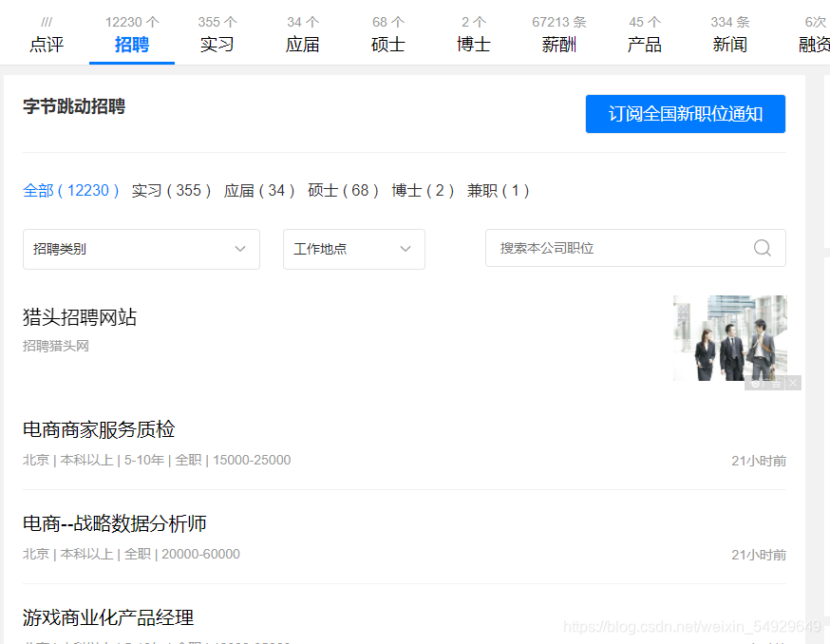Open the 博士 tab
830x644 pixels.
tap(474, 35)
